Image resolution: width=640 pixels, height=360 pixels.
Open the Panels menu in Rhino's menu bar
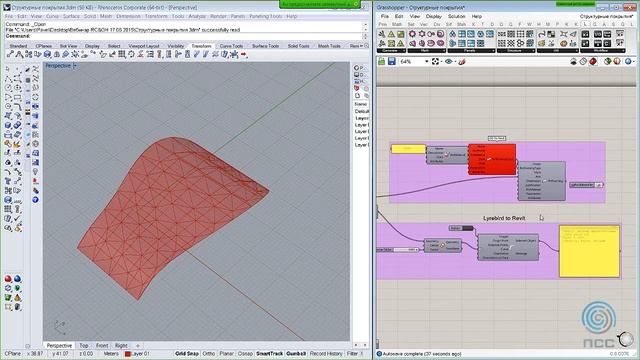point(238,16)
